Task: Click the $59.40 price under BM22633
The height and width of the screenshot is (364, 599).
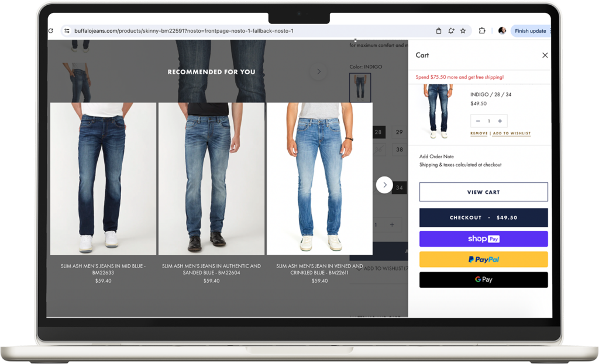Action: (x=103, y=281)
